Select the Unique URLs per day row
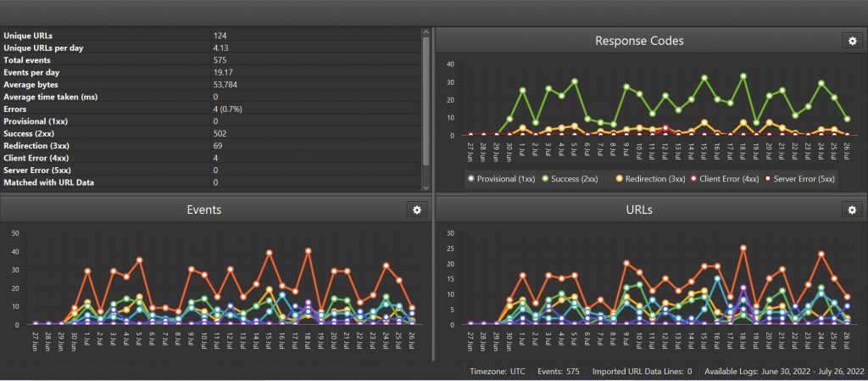Screen dimensions: 868x381 tap(211, 48)
